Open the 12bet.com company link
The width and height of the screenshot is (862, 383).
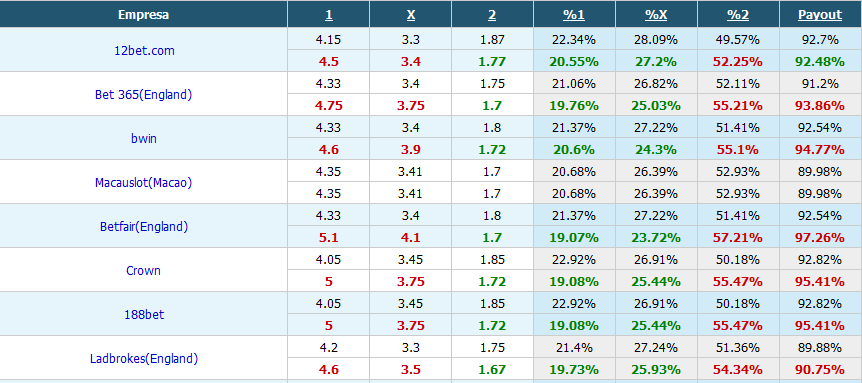[144, 51]
